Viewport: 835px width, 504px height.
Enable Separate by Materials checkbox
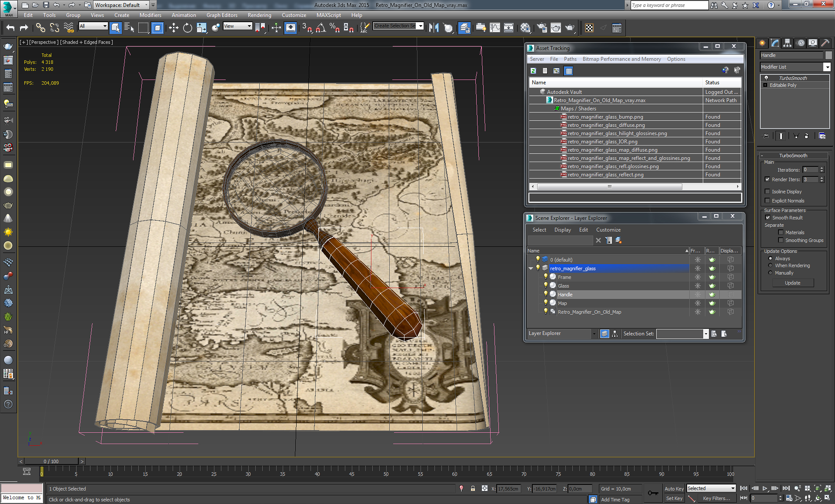tap(781, 232)
